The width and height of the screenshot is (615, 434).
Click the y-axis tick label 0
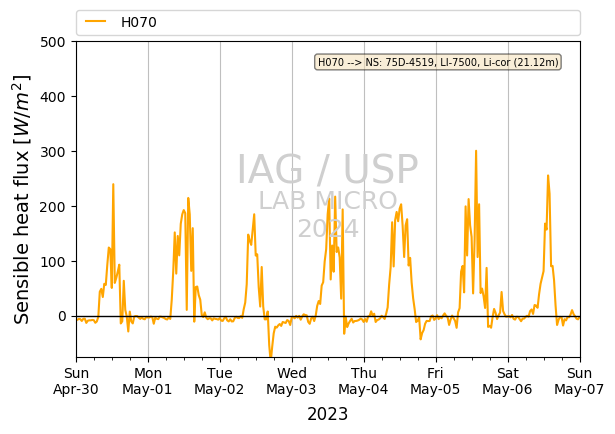coord(62,316)
